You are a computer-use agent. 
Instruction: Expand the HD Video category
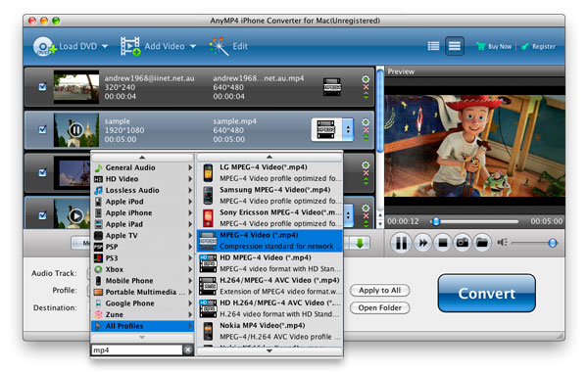pos(142,179)
